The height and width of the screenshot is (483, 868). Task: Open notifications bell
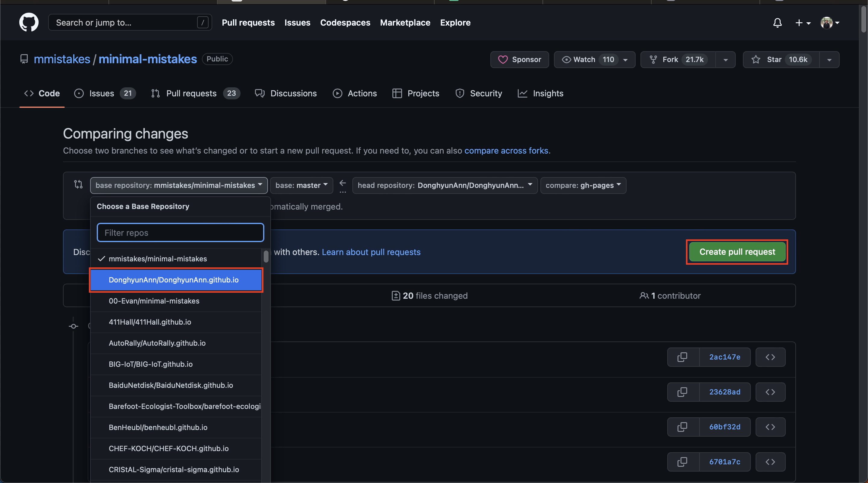pos(777,23)
